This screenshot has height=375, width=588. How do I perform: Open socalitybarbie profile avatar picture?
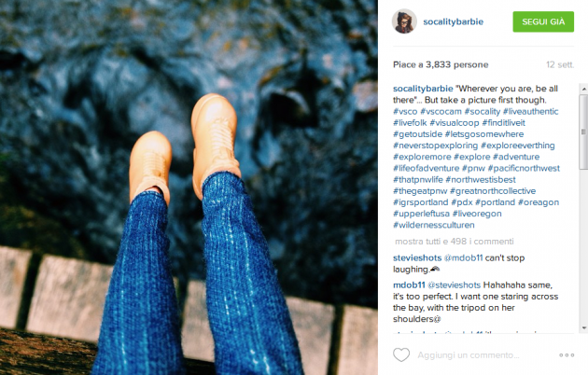tap(404, 21)
